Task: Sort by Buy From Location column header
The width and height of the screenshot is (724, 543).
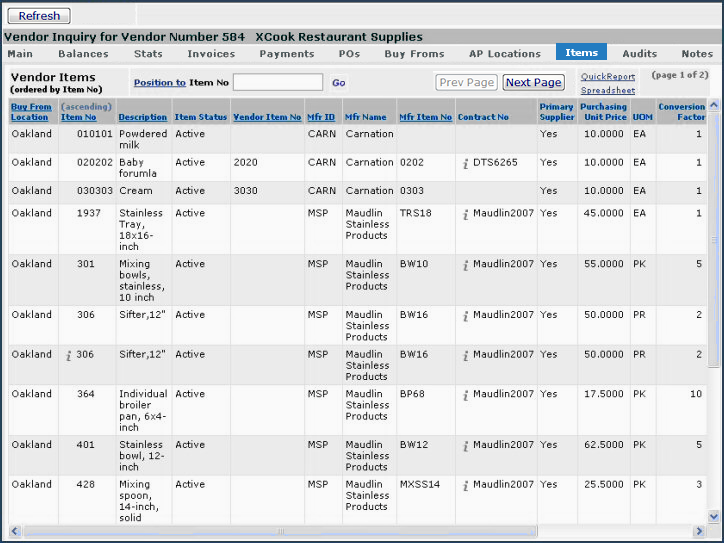Action: (30, 112)
